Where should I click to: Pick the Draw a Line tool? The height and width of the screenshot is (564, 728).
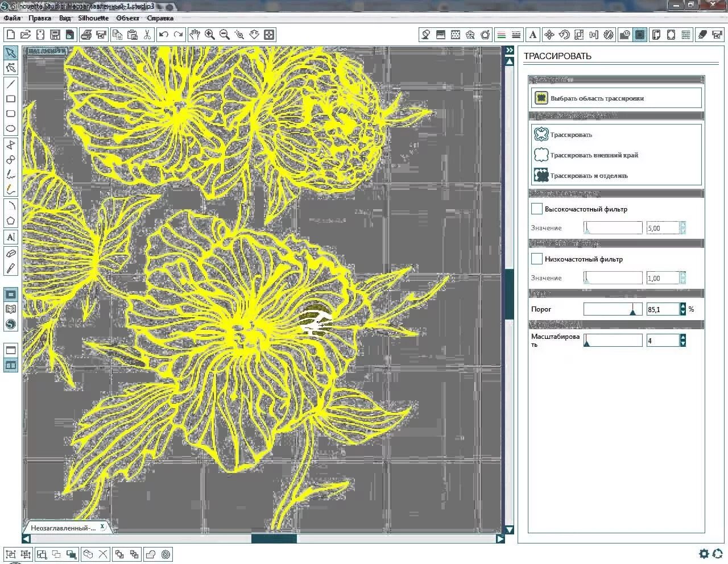[11, 84]
